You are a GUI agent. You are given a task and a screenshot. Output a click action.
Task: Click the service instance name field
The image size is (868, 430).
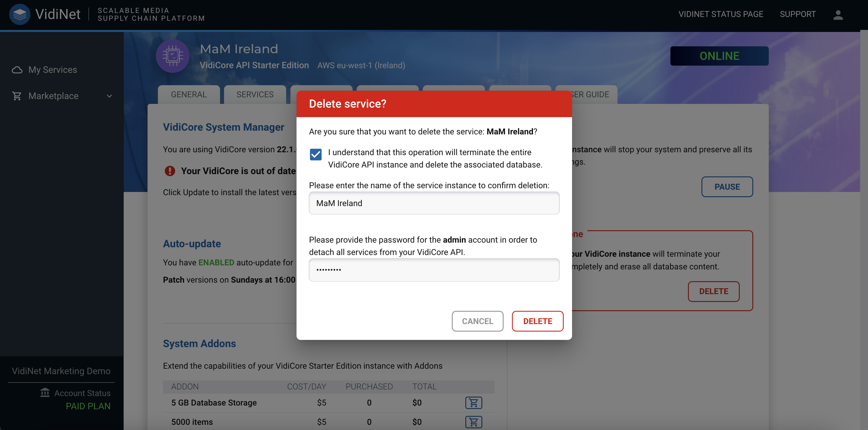click(434, 203)
